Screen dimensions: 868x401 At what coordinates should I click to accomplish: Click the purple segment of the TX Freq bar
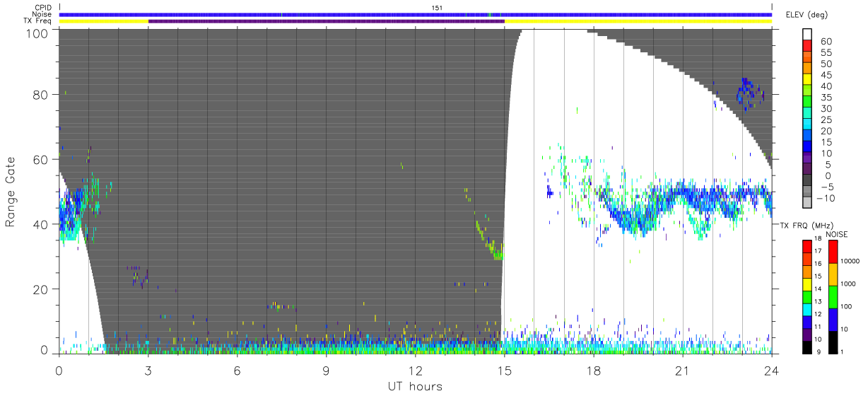pos(327,21)
